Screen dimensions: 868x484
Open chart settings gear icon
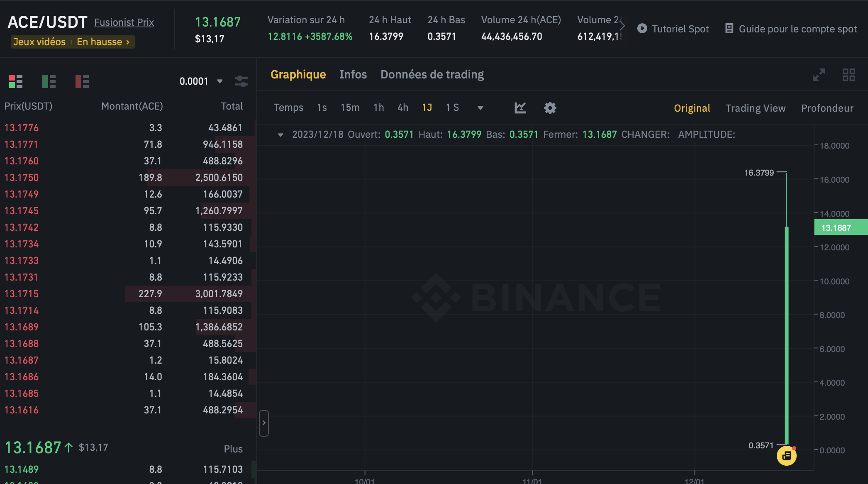(550, 108)
